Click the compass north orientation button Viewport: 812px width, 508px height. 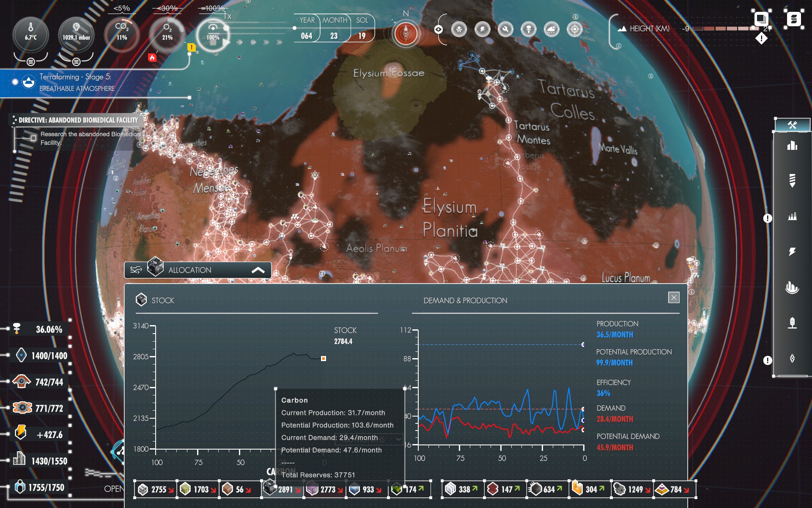tap(406, 33)
